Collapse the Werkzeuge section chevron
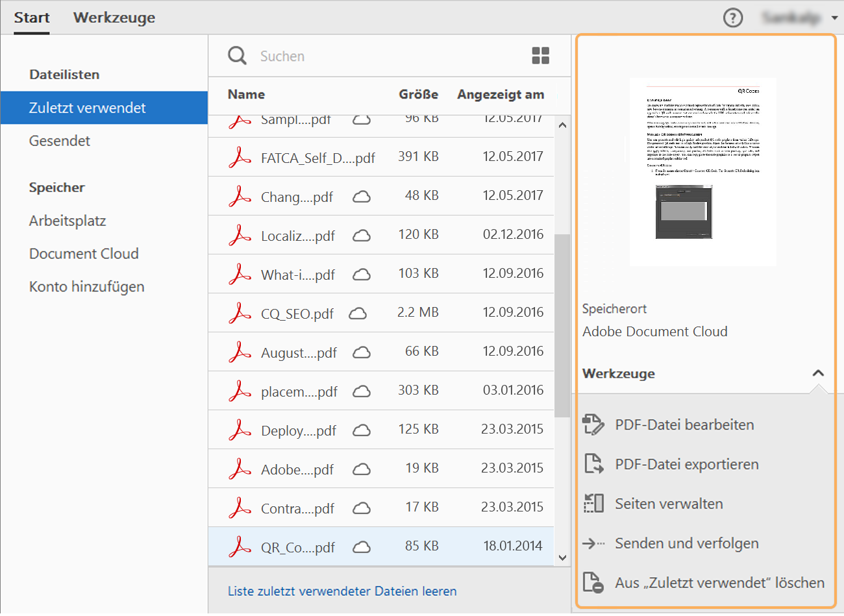The width and height of the screenshot is (844, 616). tap(818, 373)
